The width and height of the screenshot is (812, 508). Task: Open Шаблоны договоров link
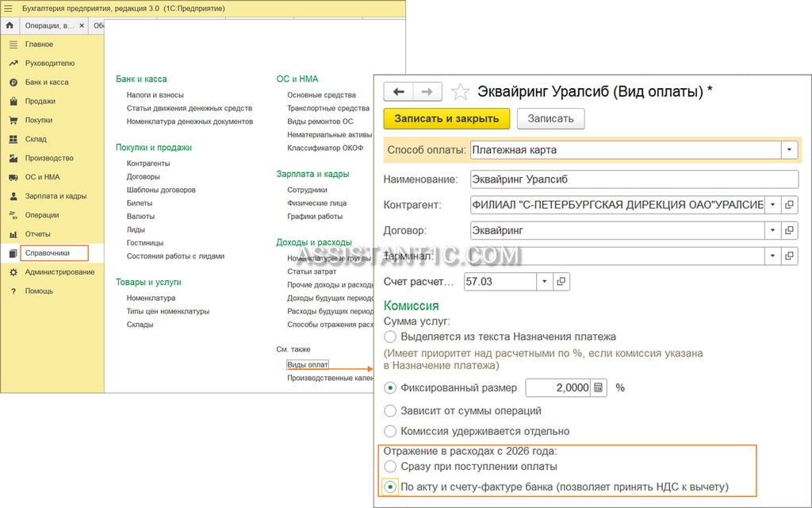click(161, 190)
